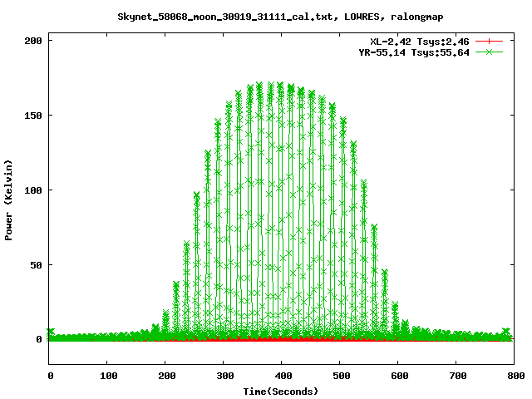Click the x-axis tick label 200
Image resolution: width=532 pixels, height=399 pixels.
[167, 376]
